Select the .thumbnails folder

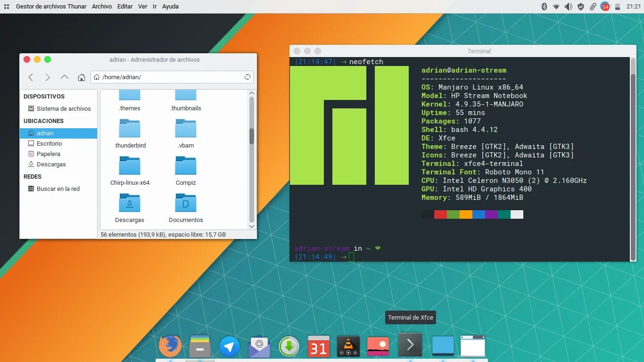click(x=186, y=100)
